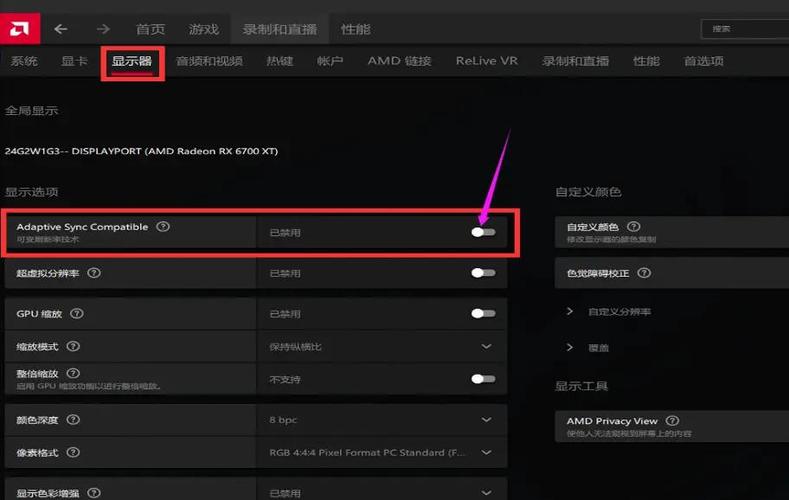Open help icon beside AMD Privacy View
The image size is (789, 500).
[672, 421]
